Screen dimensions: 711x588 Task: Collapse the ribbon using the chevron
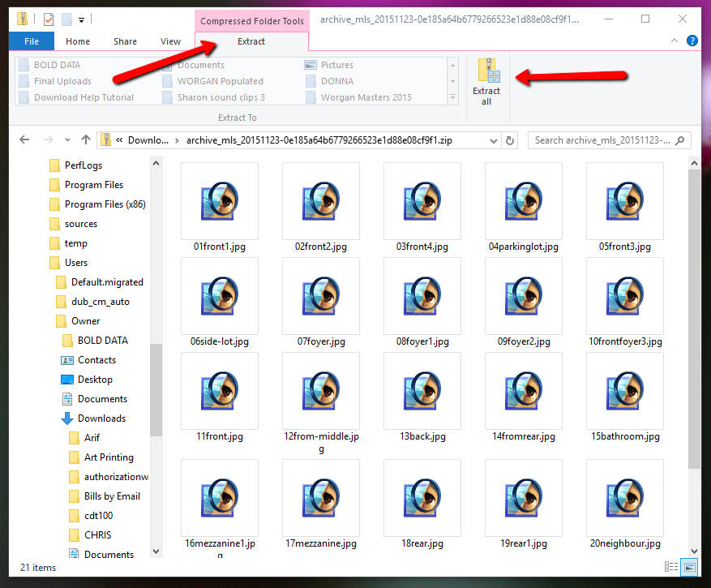click(x=676, y=41)
